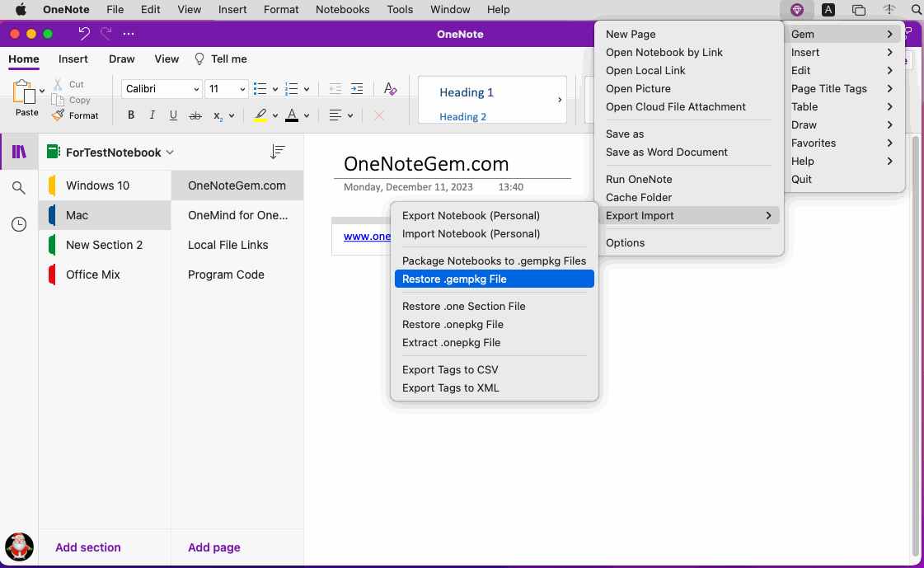
Task: Click Add page button
Action: pyautogui.click(x=214, y=547)
